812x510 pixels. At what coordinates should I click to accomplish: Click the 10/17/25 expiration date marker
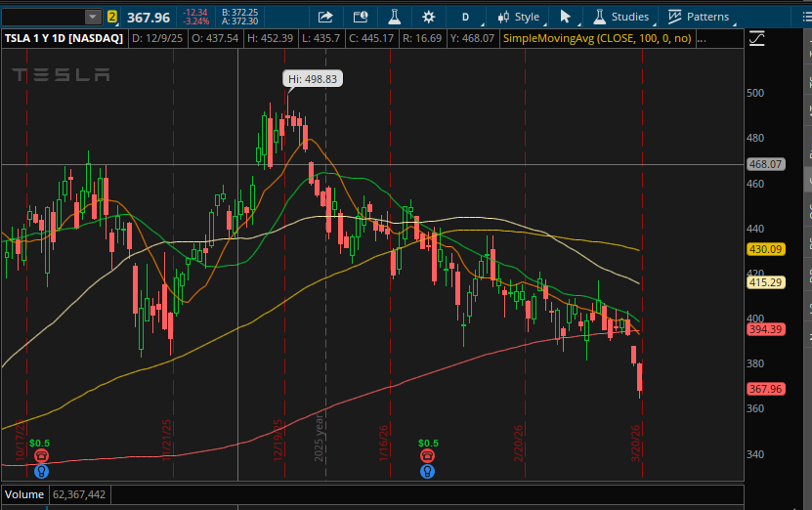[20, 440]
